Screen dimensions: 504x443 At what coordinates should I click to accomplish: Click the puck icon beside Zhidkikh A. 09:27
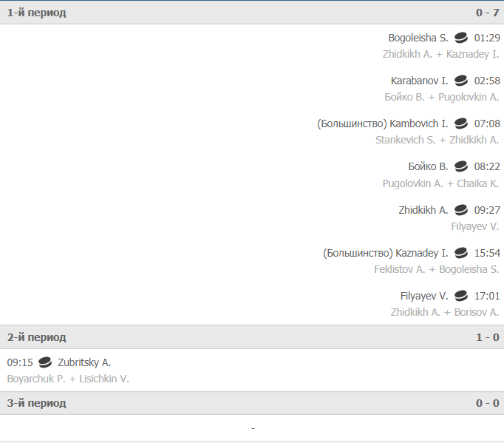click(x=461, y=210)
